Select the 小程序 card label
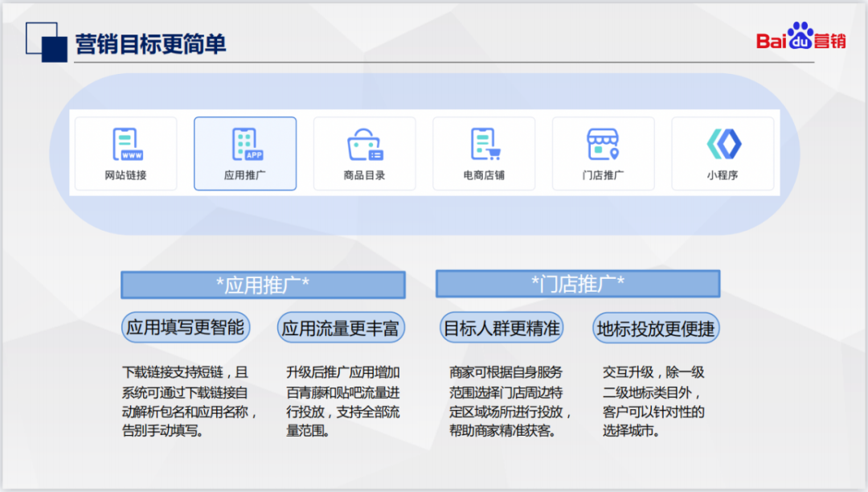Image resolution: width=868 pixels, height=492 pixels. click(x=723, y=175)
